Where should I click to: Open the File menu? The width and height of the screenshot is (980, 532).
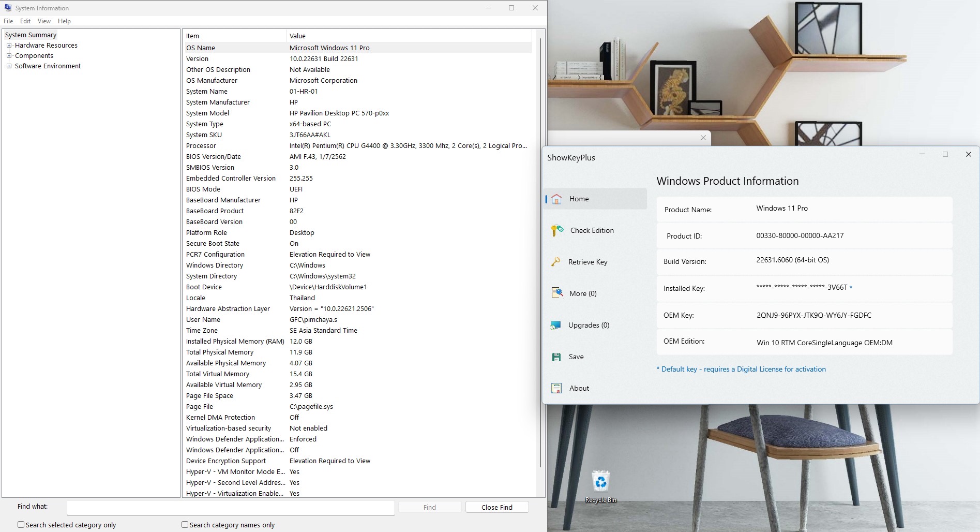coord(8,21)
